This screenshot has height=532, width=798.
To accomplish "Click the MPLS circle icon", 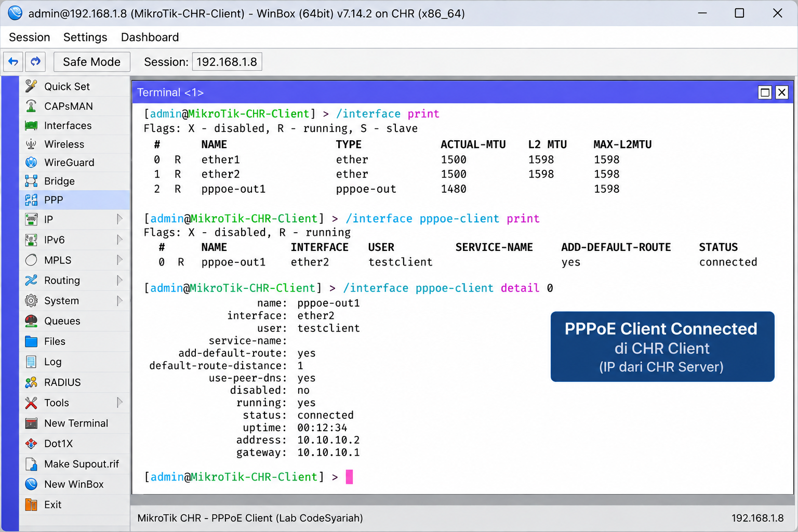I will click(31, 260).
